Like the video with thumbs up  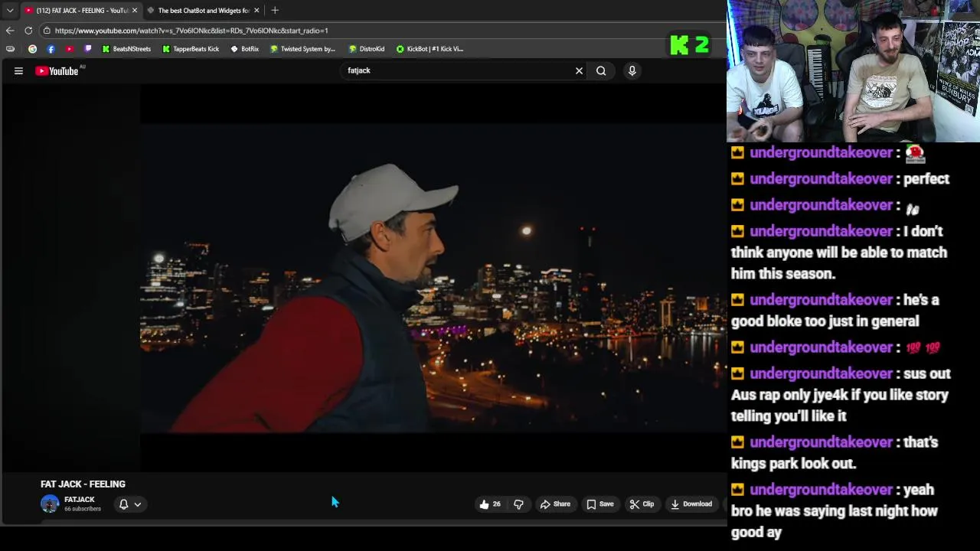pos(490,504)
